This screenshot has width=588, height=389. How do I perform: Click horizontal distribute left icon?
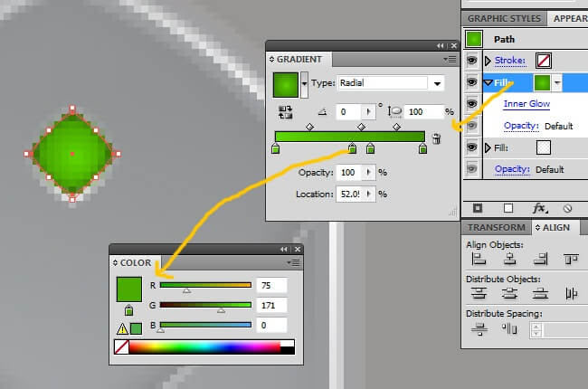[571, 293]
